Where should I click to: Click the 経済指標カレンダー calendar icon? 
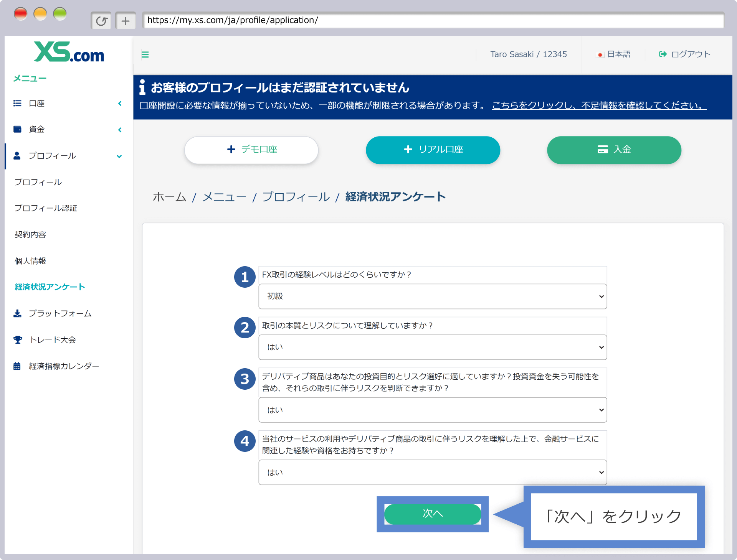pyautogui.click(x=17, y=366)
